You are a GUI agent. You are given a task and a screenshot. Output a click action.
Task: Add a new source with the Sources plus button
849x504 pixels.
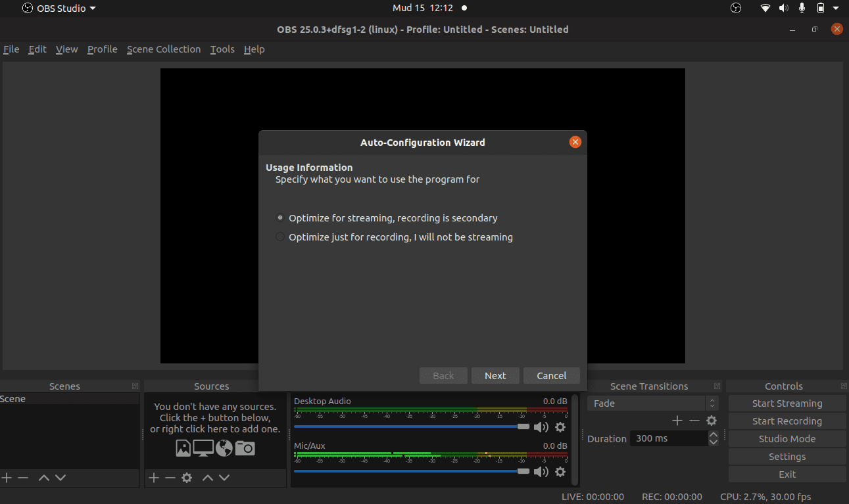click(x=154, y=478)
